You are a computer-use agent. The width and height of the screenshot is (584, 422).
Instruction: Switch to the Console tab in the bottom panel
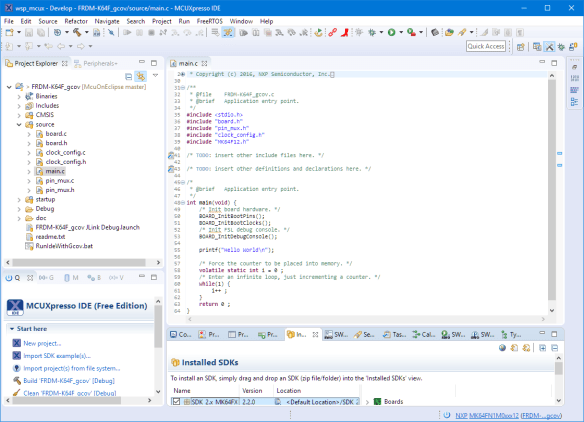(x=180, y=334)
